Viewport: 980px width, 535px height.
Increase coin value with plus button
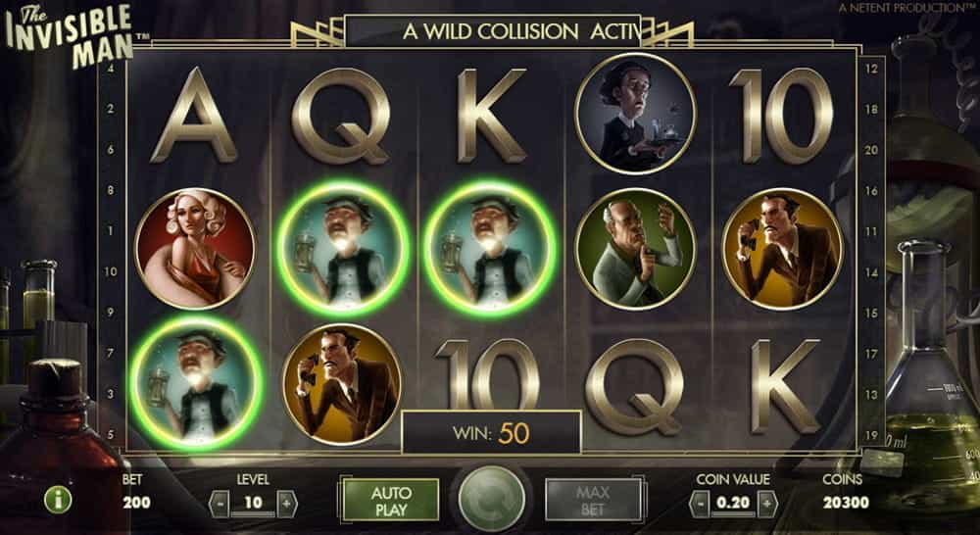coord(767,503)
